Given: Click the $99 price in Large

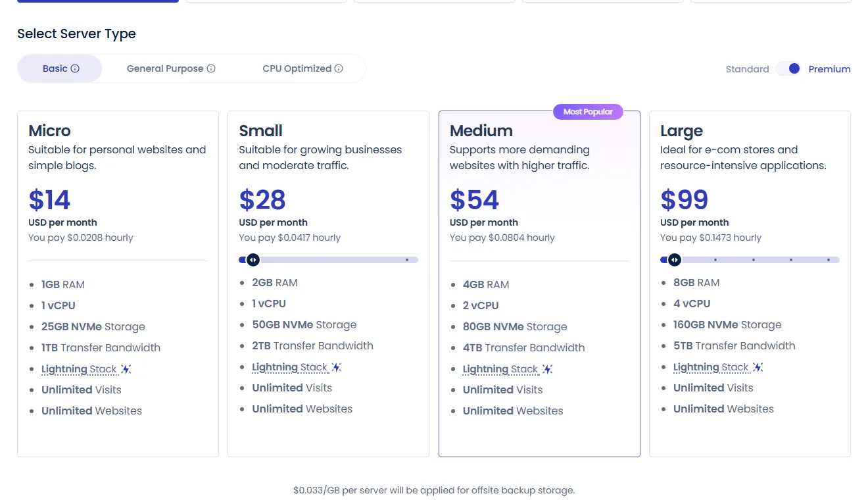Looking at the screenshot, I should [x=684, y=200].
